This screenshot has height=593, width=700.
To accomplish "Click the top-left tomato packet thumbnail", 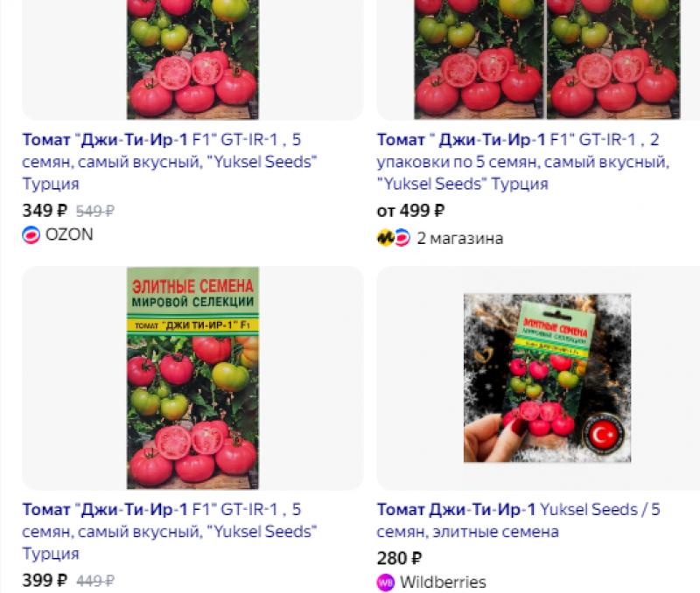I will coord(192,59).
